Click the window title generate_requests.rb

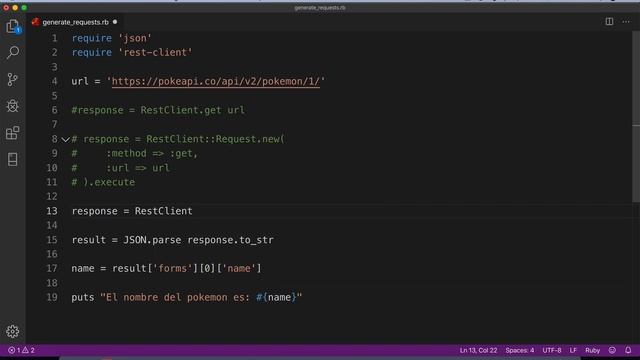pyautogui.click(x=320, y=8)
